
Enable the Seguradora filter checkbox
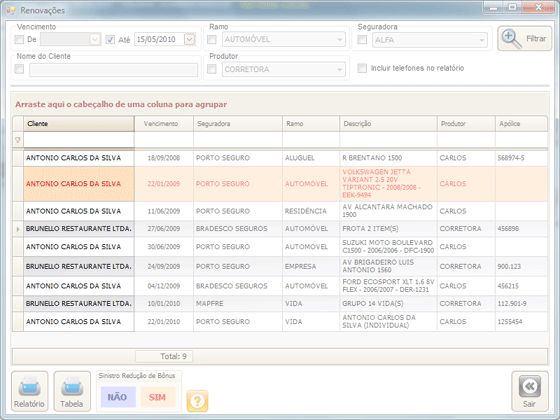tap(362, 39)
